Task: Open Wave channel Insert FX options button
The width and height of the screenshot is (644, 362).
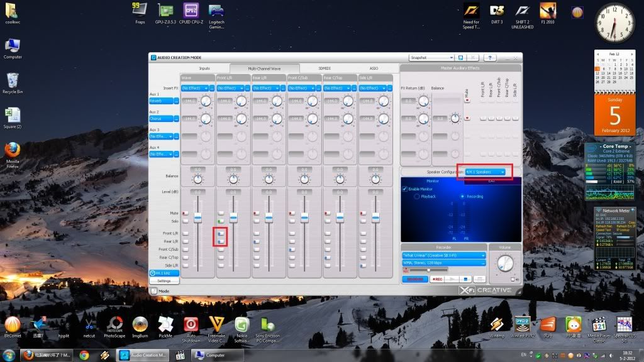Action: (211, 88)
